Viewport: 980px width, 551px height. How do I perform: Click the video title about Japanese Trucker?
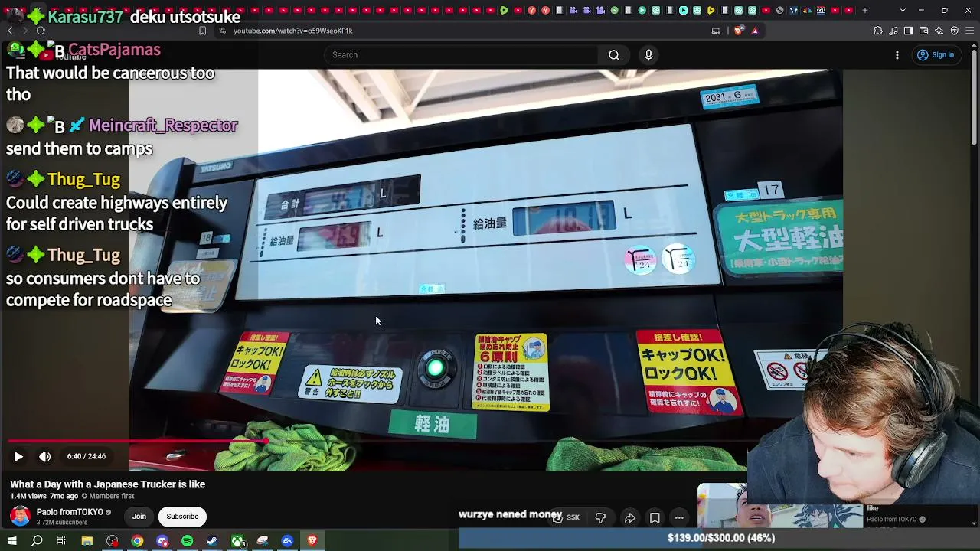pos(107,484)
